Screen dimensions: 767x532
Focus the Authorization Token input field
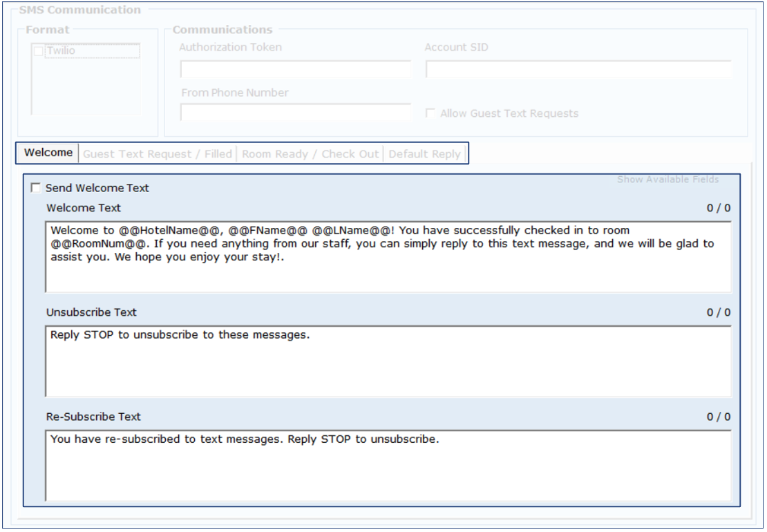296,70
